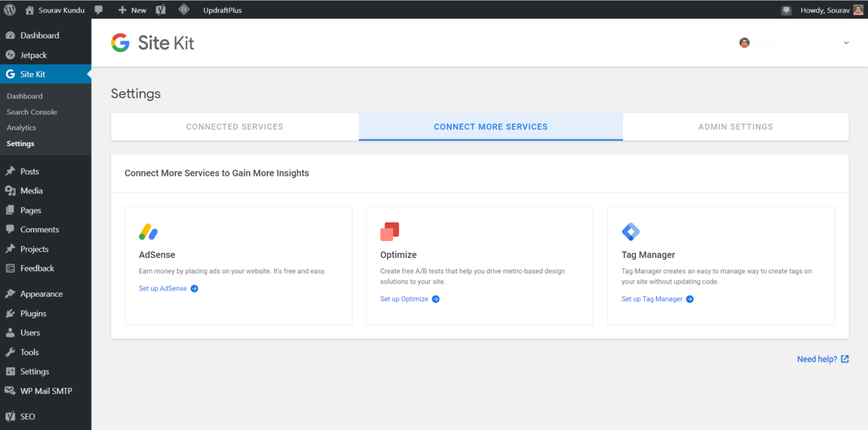This screenshot has width=868, height=430.
Task: Click the Tag Manager card title
Action: (649, 255)
